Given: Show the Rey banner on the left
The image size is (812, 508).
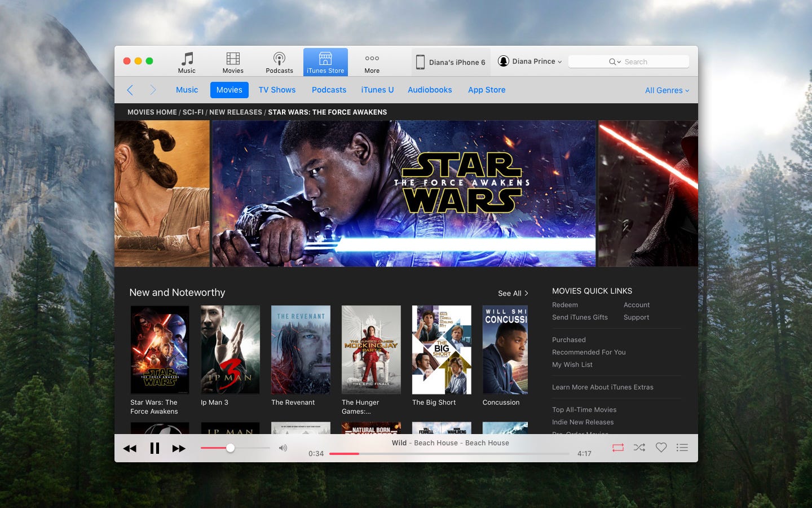Looking at the screenshot, I should pos(162,193).
